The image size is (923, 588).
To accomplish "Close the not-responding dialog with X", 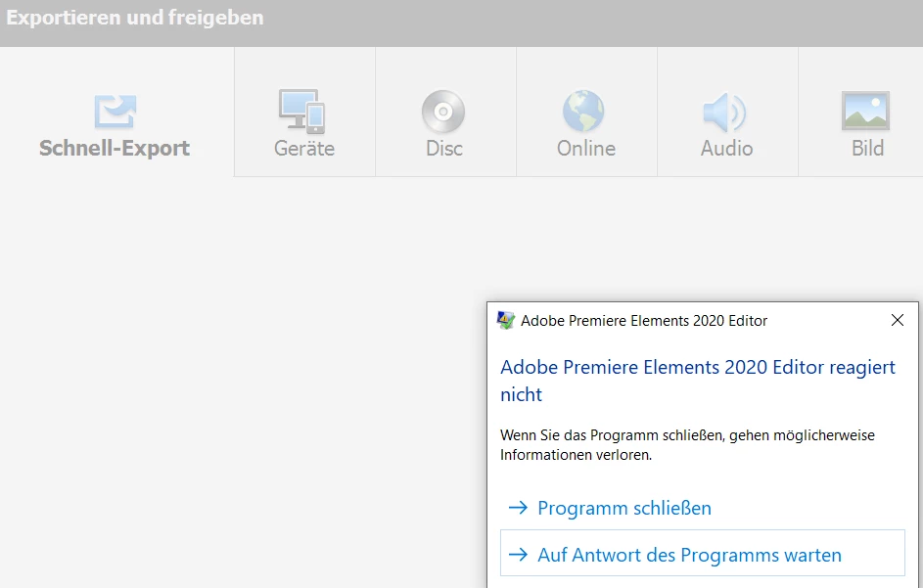I will pos(898,320).
